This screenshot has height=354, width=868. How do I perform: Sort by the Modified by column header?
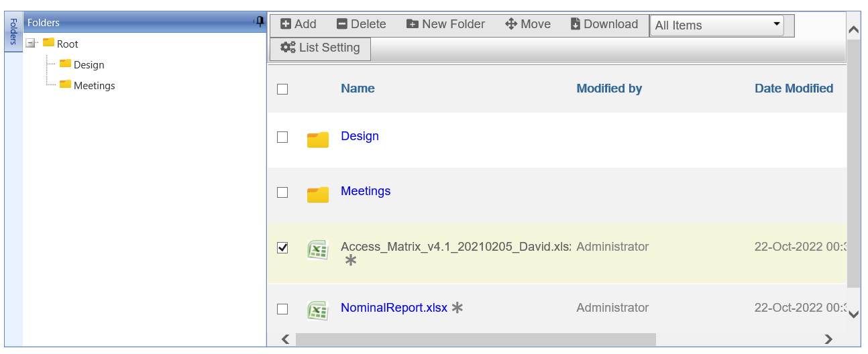[x=609, y=88]
